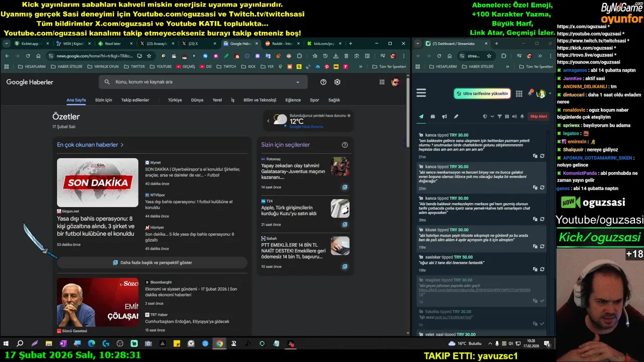Select Streamlabs gift box icon
Screen dimensions: 644x362
[433, 116]
